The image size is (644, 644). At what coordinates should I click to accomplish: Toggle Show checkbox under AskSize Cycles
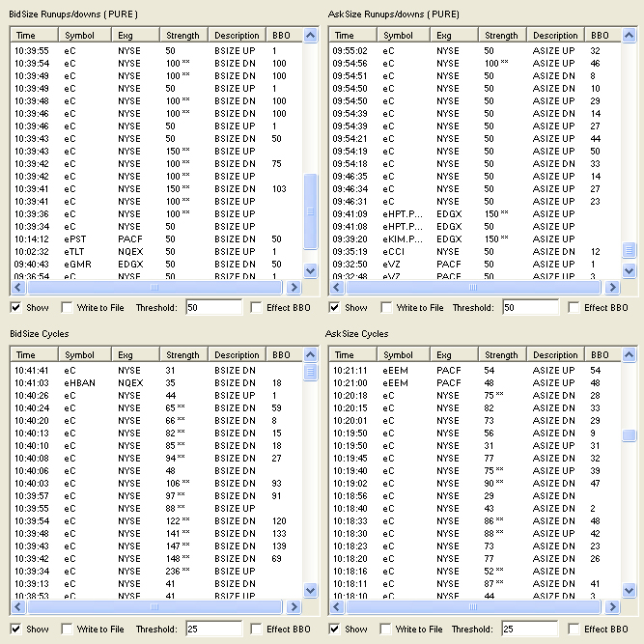pos(334,629)
